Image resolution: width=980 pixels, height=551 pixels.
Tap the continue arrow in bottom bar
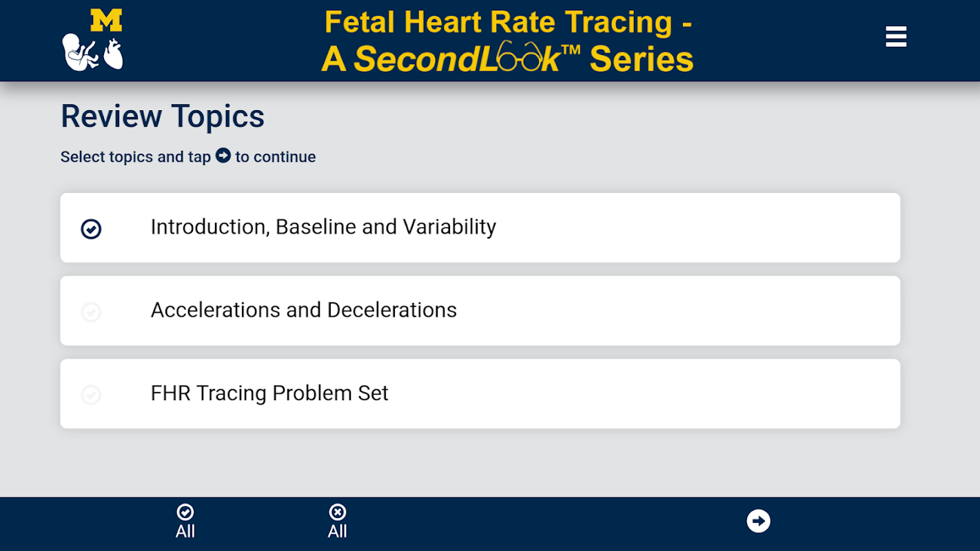point(758,521)
